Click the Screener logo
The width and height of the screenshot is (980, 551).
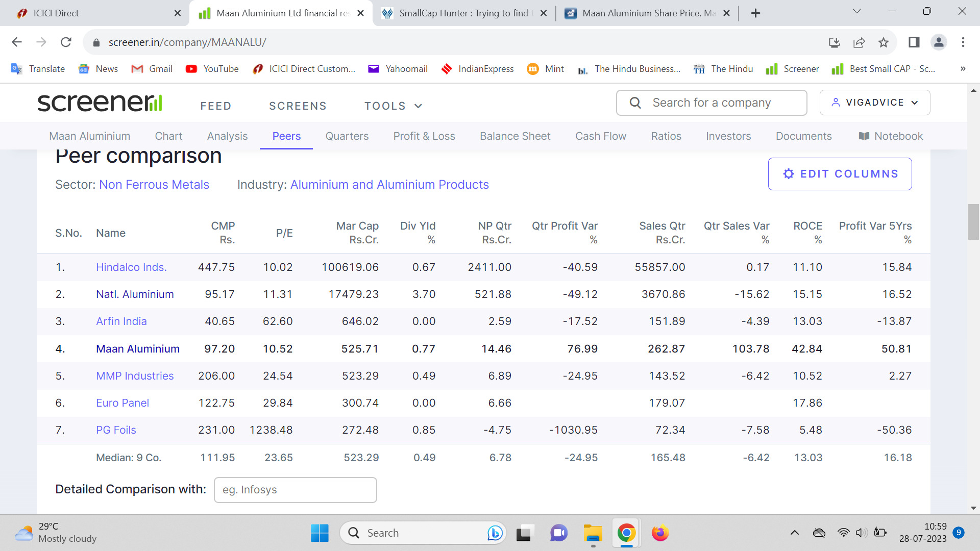[x=100, y=103]
